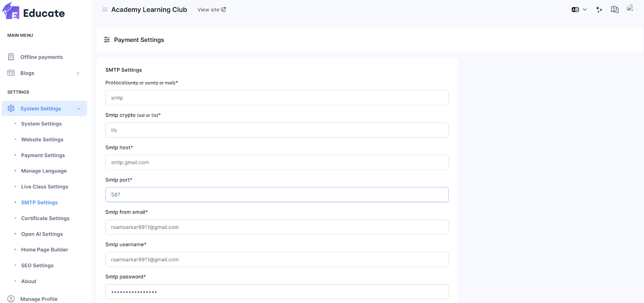The width and height of the screenshot is (644, 303).
Task: Focus the Smtp password field
Action: pos(277,292)
